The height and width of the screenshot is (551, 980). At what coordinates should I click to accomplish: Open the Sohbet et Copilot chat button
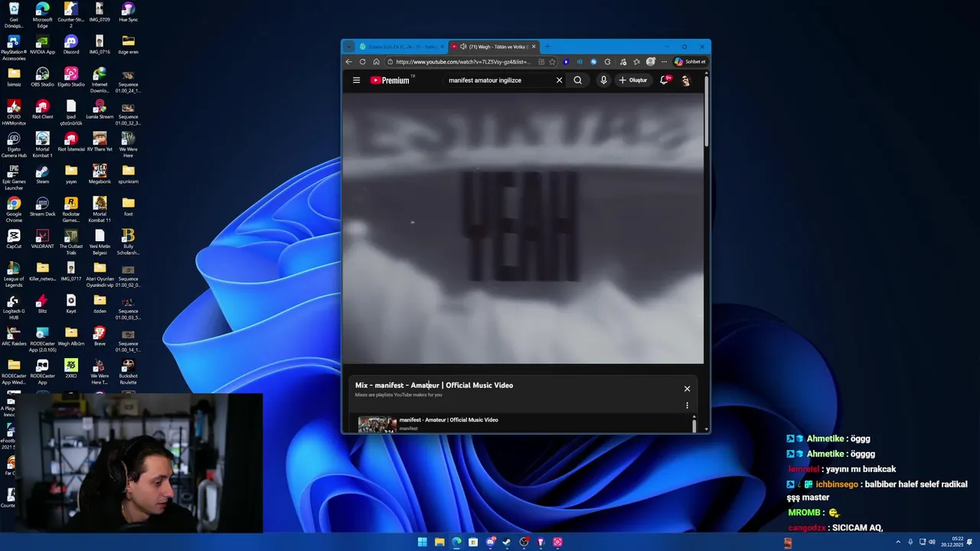(689, 62)
